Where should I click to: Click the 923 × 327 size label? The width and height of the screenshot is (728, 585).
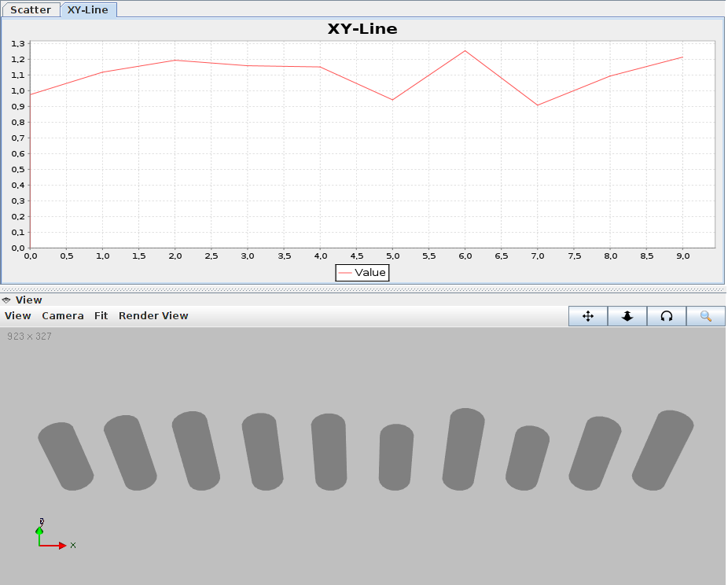tap(29, 337)
